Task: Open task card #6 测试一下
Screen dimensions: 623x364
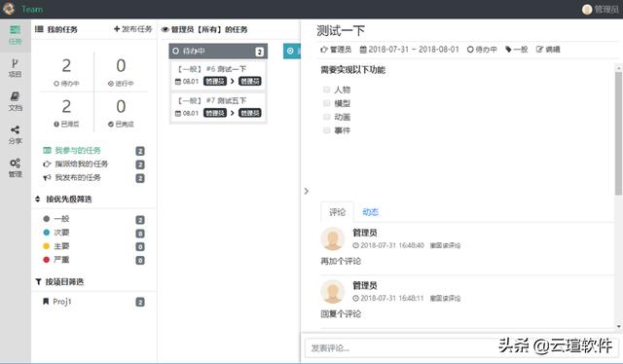Action: (218, 75)
